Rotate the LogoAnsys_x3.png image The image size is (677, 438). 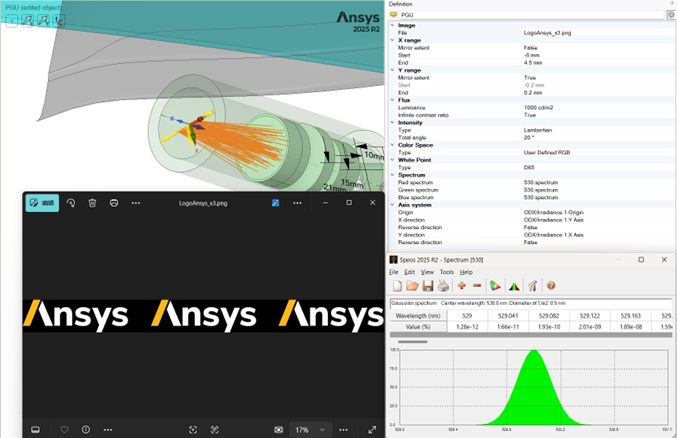pyautogui.click(x=71, y=203)
